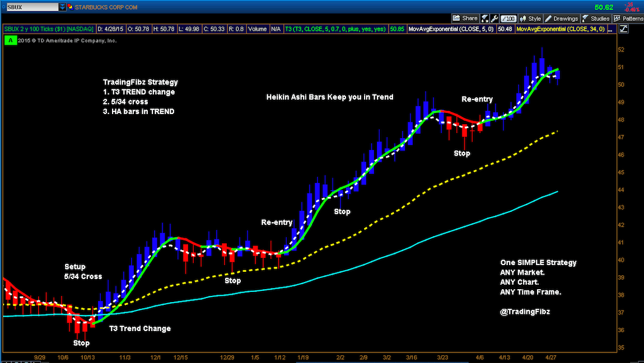
Task: Click the yellow MovAvgExponential (CLOSE, 34, 0) label
Action: pyautogui.click(x=561, y=29)
